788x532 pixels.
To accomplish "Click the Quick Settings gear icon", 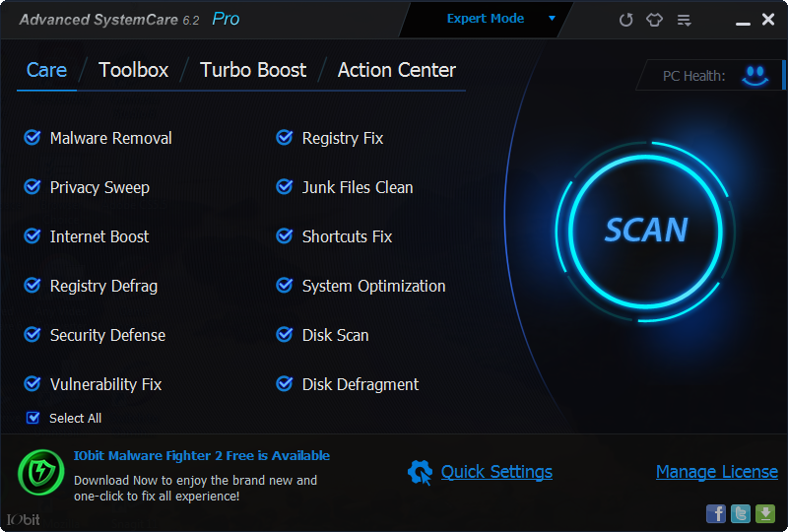I will [420, 473].
